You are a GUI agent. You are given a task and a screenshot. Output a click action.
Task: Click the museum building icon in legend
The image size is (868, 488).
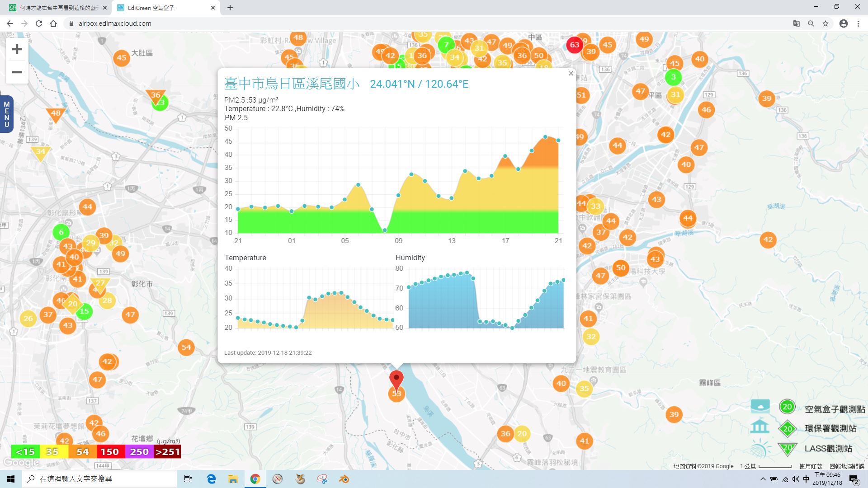[760, 427]
